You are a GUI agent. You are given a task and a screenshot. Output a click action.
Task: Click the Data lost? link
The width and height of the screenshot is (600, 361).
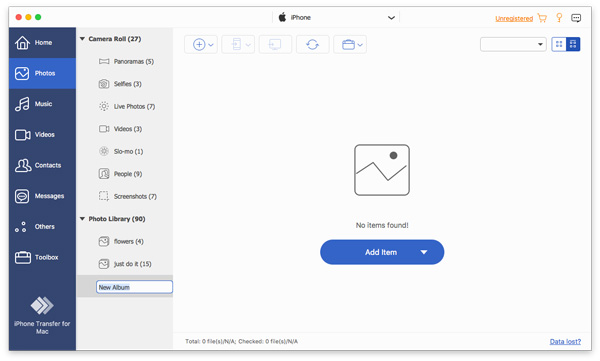pos(565,341)
